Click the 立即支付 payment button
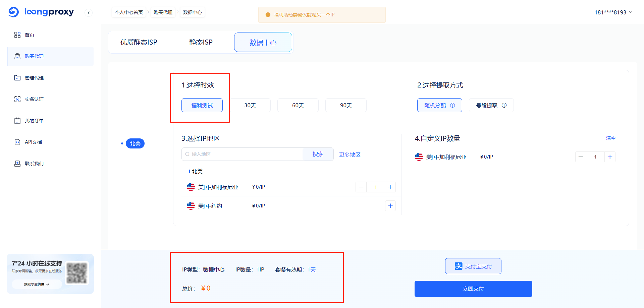The width and height of the screenshot is (644, 308). [x=473, y=289]
